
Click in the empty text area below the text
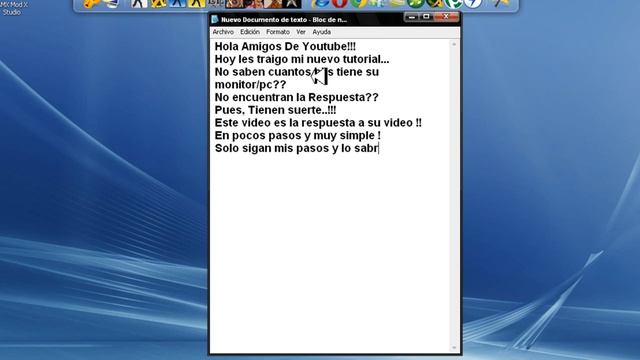pos(330,253)
